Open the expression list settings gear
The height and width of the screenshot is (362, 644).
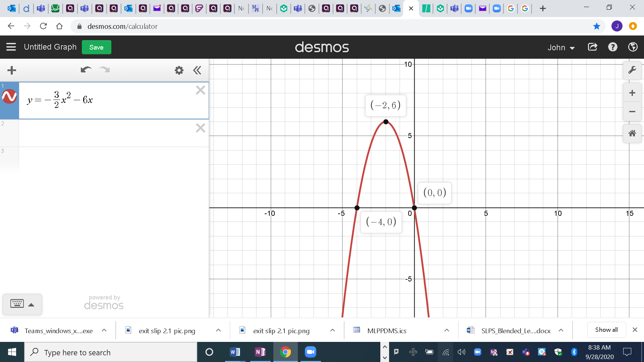tap(179, 70)
